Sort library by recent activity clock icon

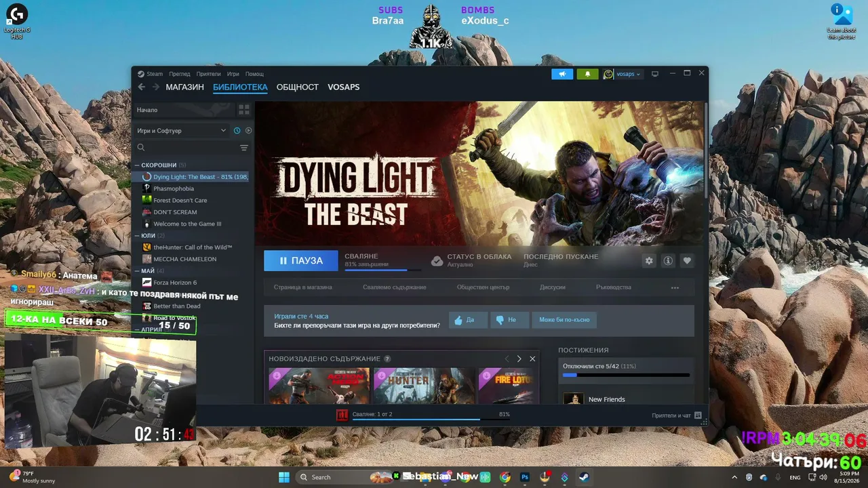(x=237, y=130)
